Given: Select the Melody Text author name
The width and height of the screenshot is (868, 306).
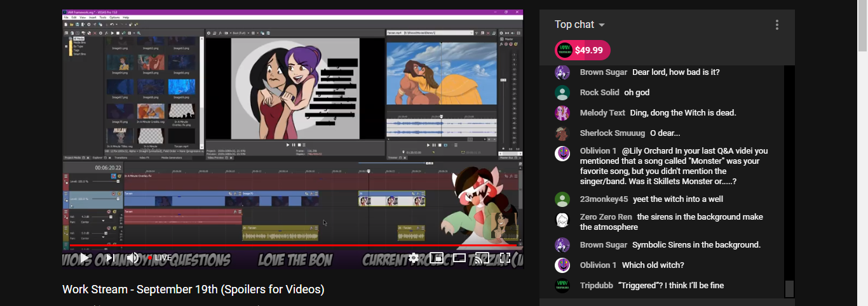Looking at the screenshot, I should click(602, 113).
